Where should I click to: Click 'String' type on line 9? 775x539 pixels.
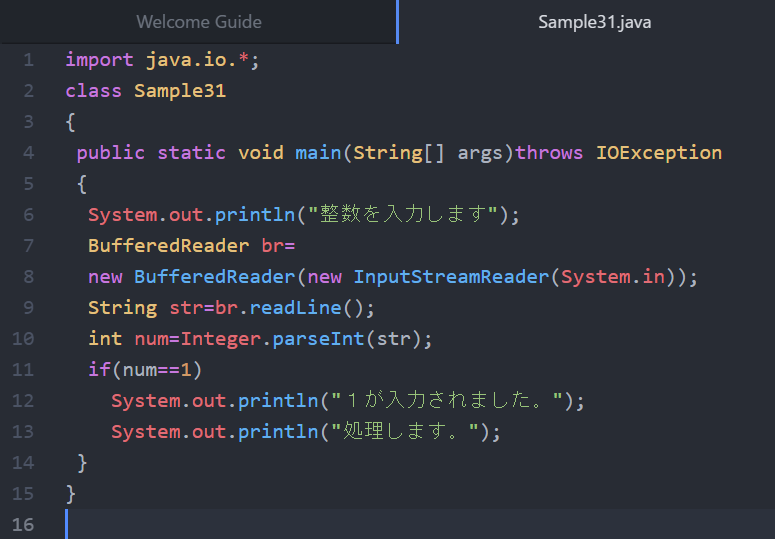[x=123, y=308]
